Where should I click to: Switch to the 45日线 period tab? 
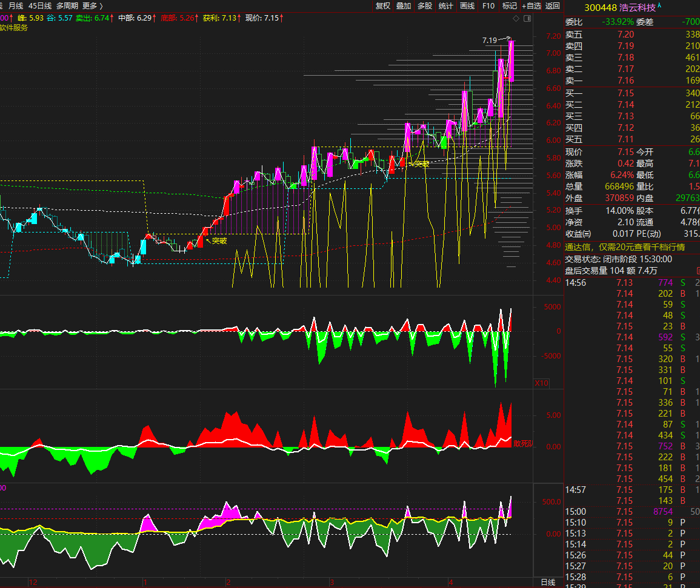click(x=40, y=6)
